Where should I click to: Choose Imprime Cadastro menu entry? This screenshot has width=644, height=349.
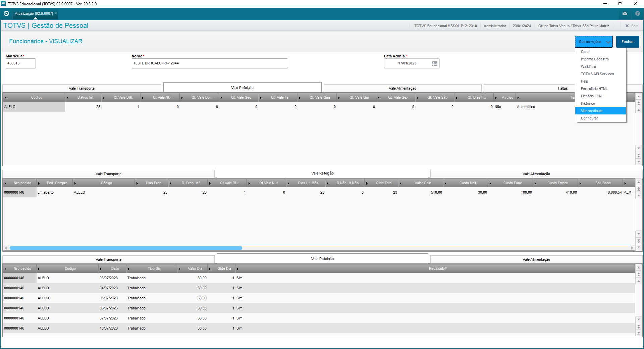[x=600, y=59]
